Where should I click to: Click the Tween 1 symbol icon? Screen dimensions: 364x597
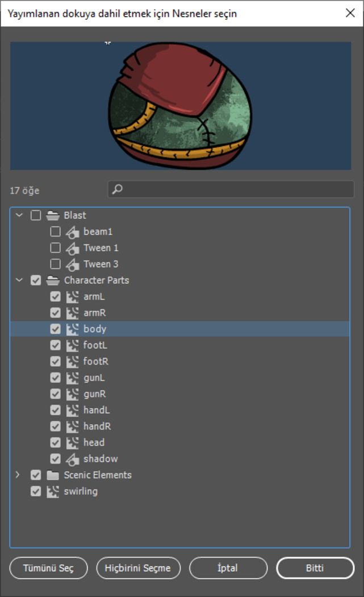[72, 248]
